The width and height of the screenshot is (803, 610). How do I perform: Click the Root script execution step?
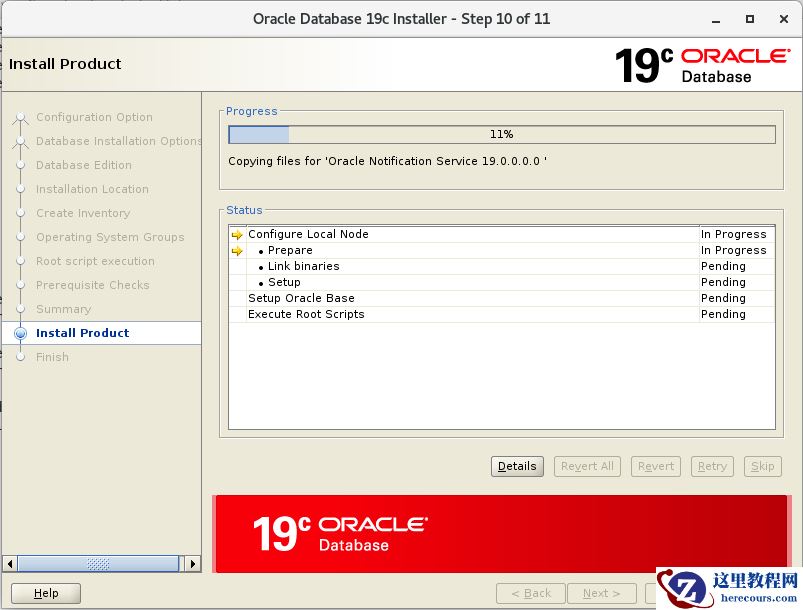point(95,261)
